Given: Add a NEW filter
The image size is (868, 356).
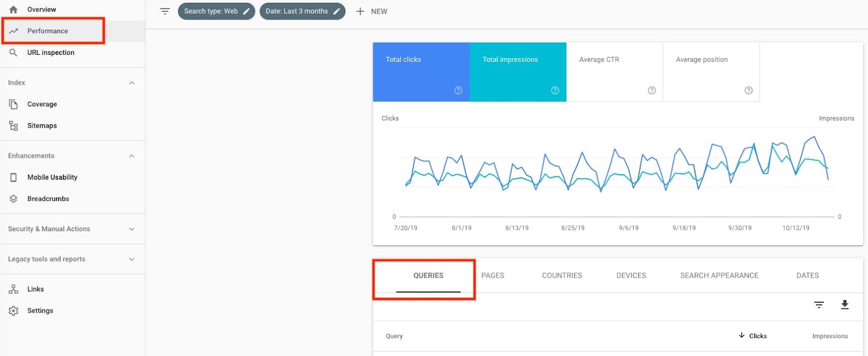Looking at the screenshot, I should tap(372, 11).
